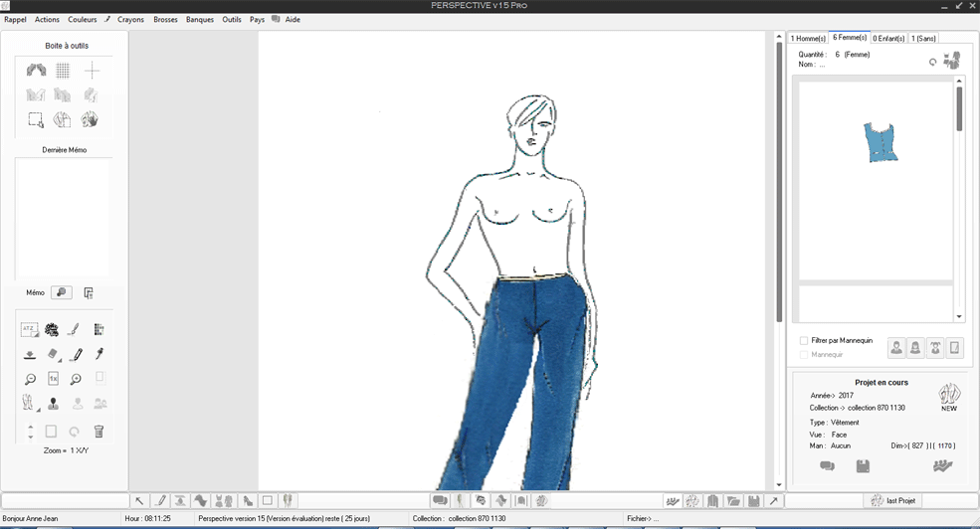Pick the eyedropper color picker tool
Image resolution: width=980 pixels, height=529 pixels.
click(x=99, y=354)
